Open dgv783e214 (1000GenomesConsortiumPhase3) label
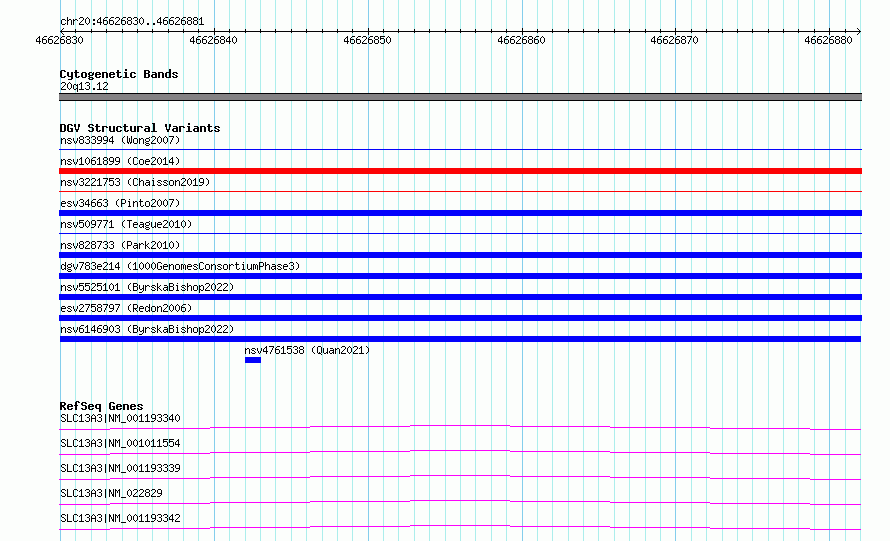The height and width of the screenshot is (541, 890). (x=180, y=266)
